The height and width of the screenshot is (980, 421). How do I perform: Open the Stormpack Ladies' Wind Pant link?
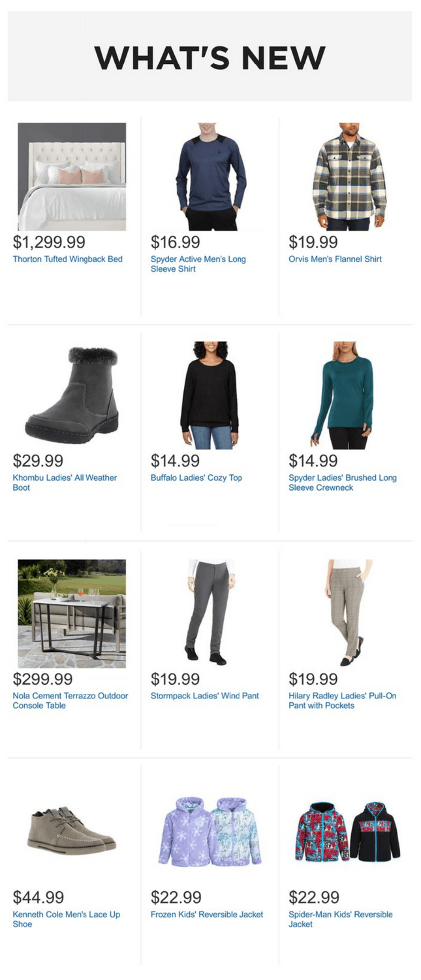205,696
